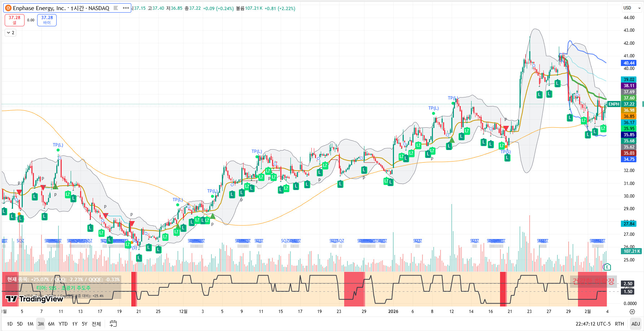Click the green 티어: SSS tier label
This screenshot has height=331, width=644.
point(63,288)
